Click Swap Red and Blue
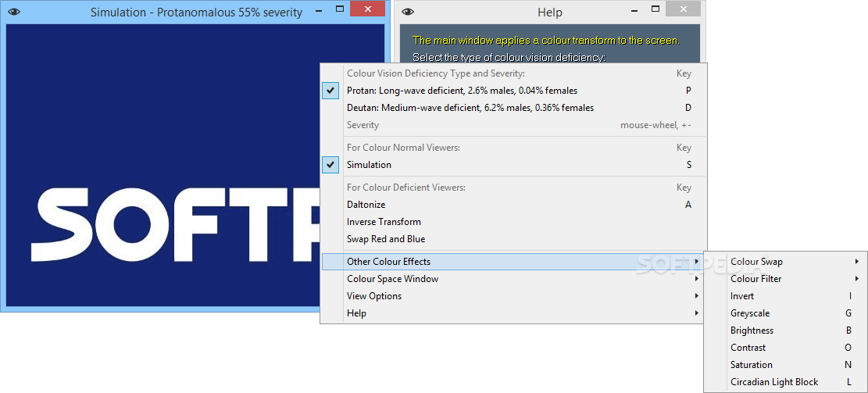868x393 pixels. (x=386, y=239)
